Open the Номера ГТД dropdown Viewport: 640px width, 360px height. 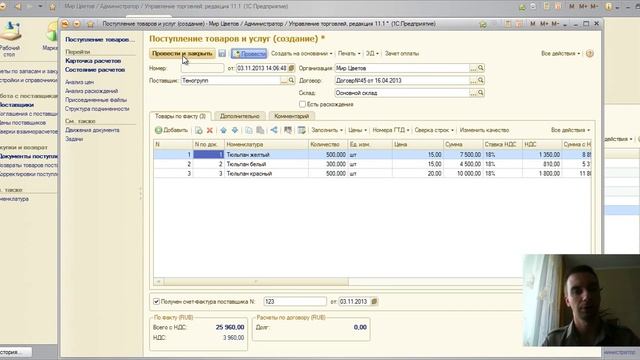391,130
